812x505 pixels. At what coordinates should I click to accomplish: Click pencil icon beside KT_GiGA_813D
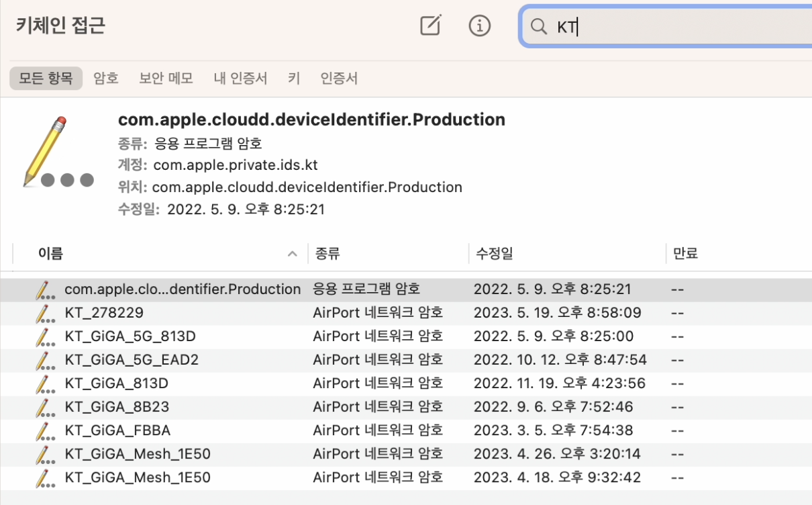45,383
